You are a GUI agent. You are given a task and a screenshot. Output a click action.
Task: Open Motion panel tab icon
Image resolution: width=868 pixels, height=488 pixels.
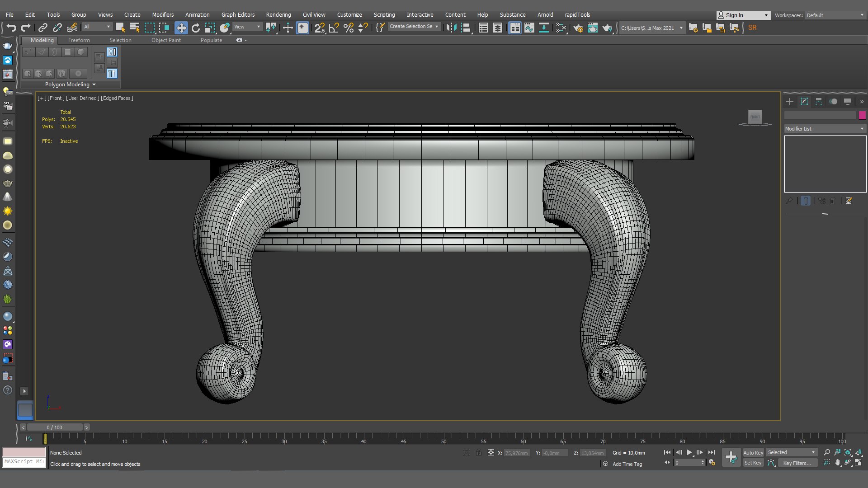click(833, 102)
